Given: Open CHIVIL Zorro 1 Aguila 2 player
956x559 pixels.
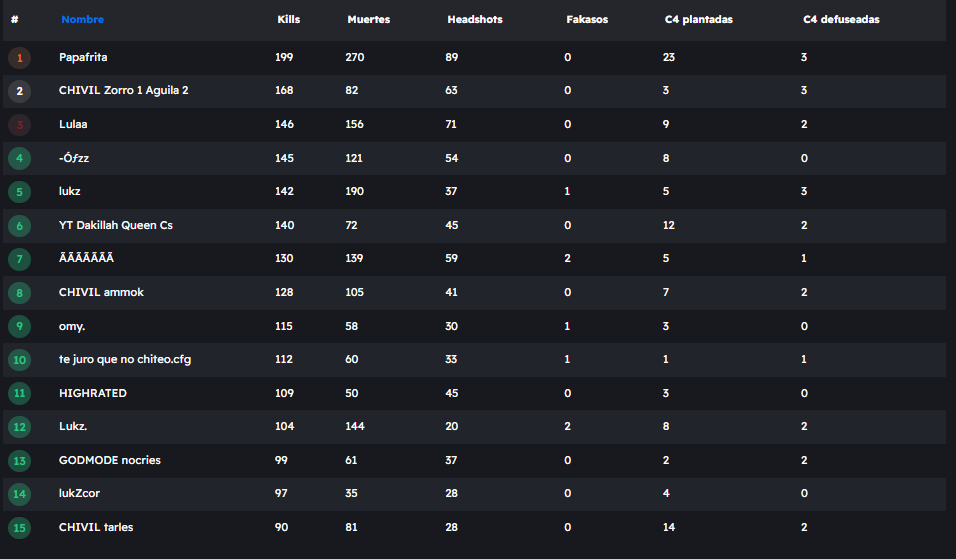Looking at the screenshot, I should click(124, 91).
